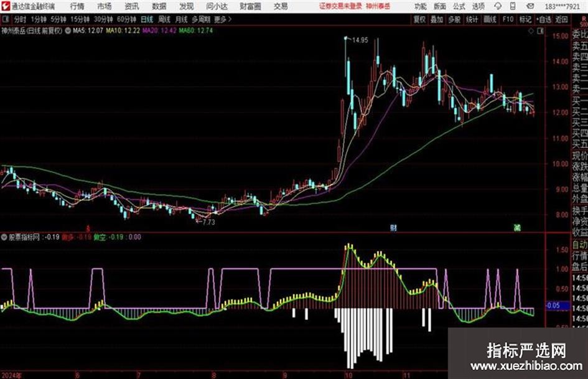This screenshot has width=588, height=379.
Task: Click the MA20: 12.42 value label
Action: click(x=159, y=30)
